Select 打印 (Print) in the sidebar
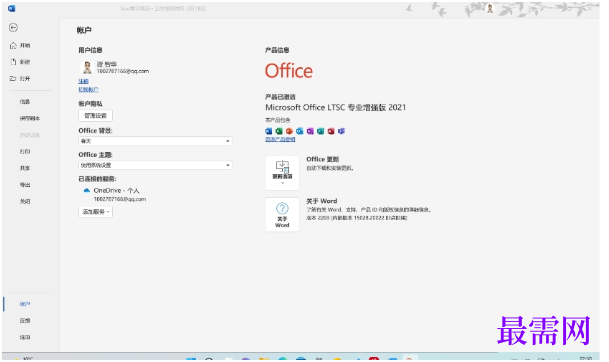Image resolution: width=609 pixels, height=362 pixels. coord(25,151)
